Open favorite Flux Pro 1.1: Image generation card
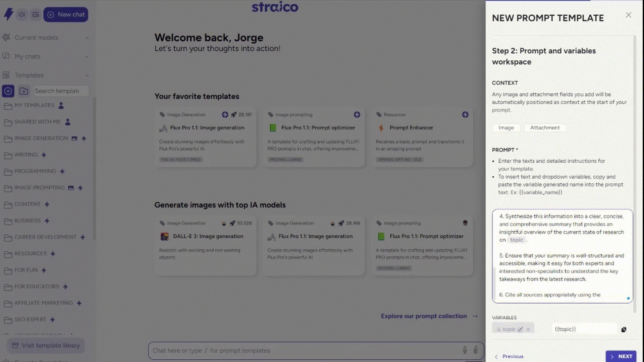The image size is (644, 362). (x=205, y=137)
